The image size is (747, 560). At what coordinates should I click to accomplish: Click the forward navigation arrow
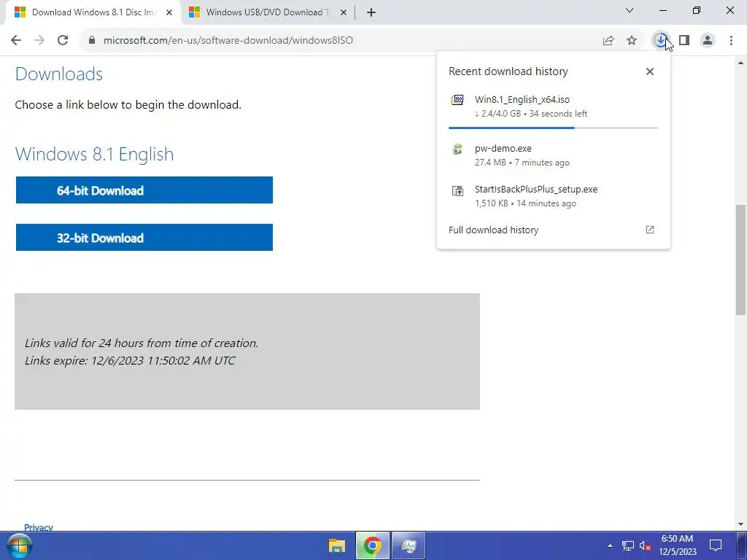tap(39, 40)
